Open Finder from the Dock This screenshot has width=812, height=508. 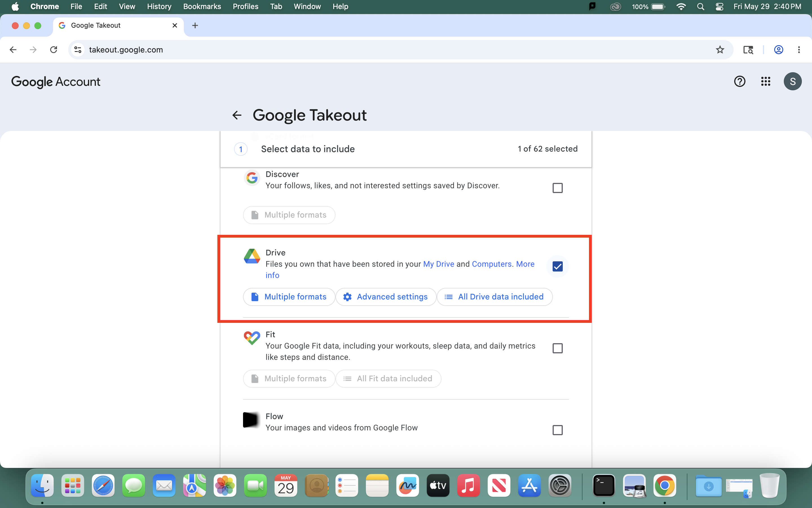[42, 485]
